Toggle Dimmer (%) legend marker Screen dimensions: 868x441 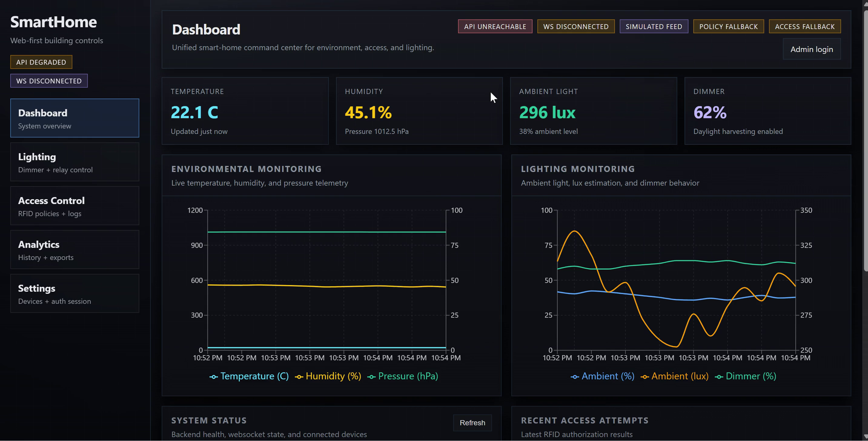[719, 377]
